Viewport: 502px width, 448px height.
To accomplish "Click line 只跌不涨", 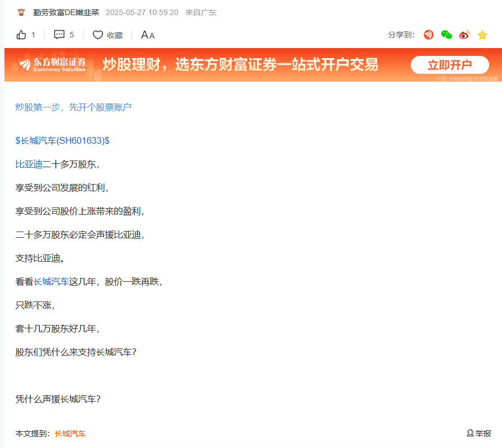I will (35, 305).
